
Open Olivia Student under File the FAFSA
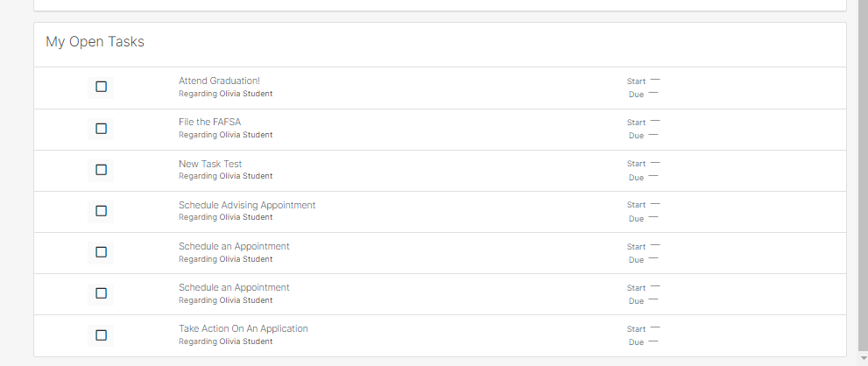[x=246, y=135]
